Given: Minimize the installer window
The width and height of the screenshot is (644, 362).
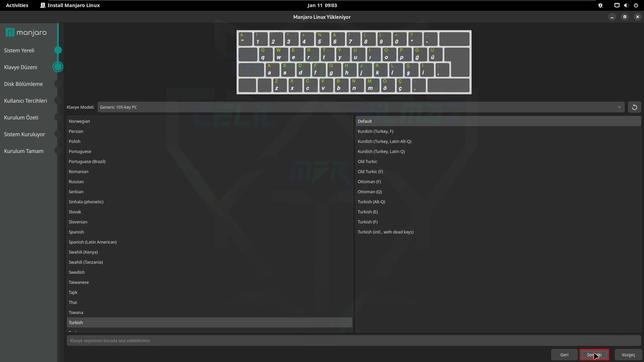Looking at the screenshot, I should point(612,17).
